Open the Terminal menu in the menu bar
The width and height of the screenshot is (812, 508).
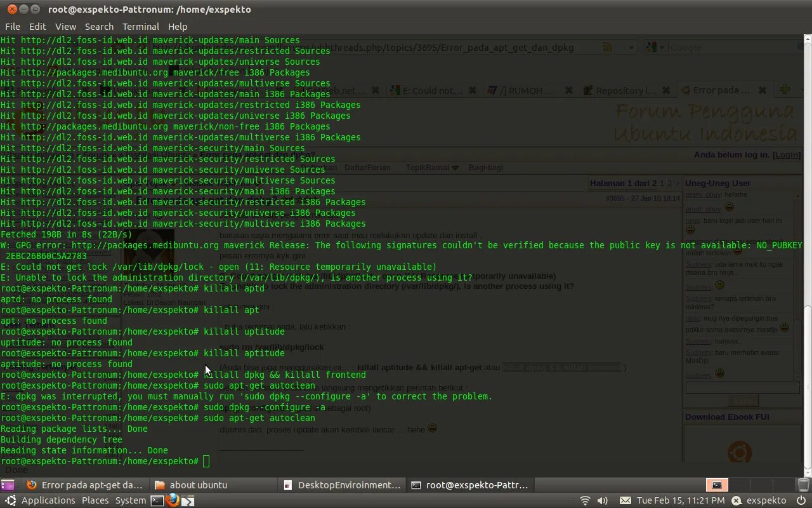tap(141, 27)
